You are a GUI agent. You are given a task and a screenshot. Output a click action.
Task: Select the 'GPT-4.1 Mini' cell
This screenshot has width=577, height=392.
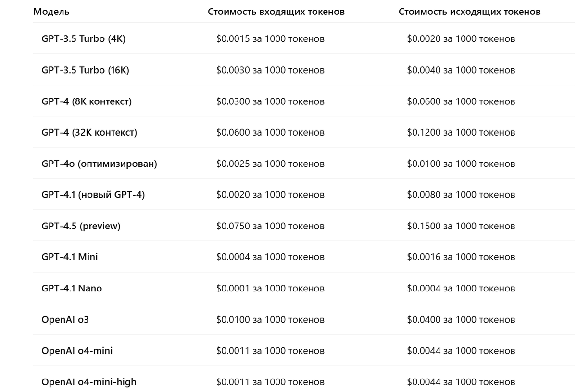(70, 257)
